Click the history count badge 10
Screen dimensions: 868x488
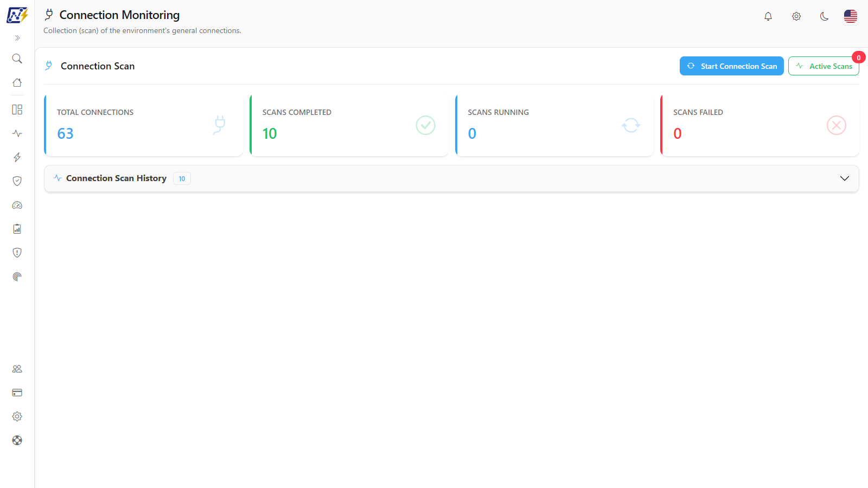pos(182,178)
